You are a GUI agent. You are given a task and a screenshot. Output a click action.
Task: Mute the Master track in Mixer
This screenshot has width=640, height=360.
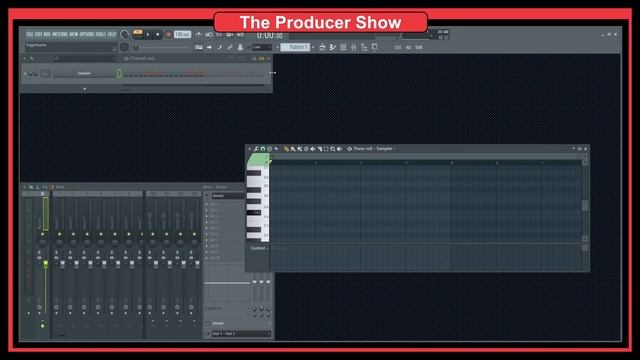coord(42,234)
